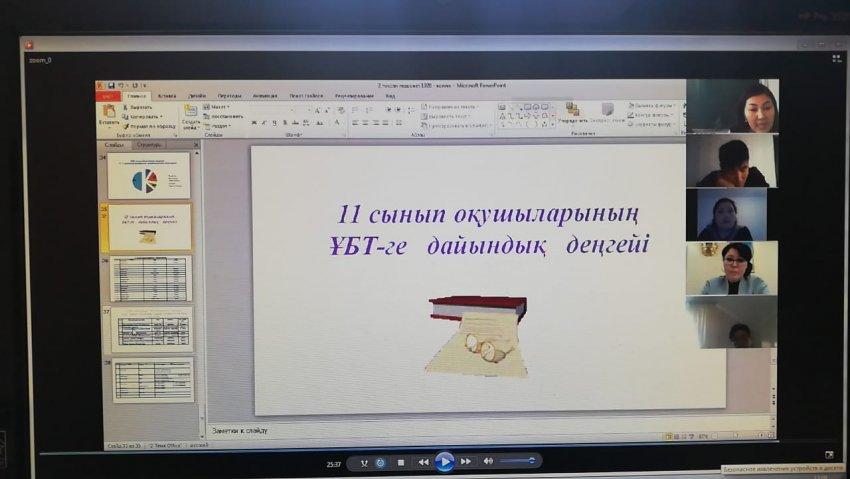Open the Вид ribbon tab
Screen dimensions: 850x479
390,96
